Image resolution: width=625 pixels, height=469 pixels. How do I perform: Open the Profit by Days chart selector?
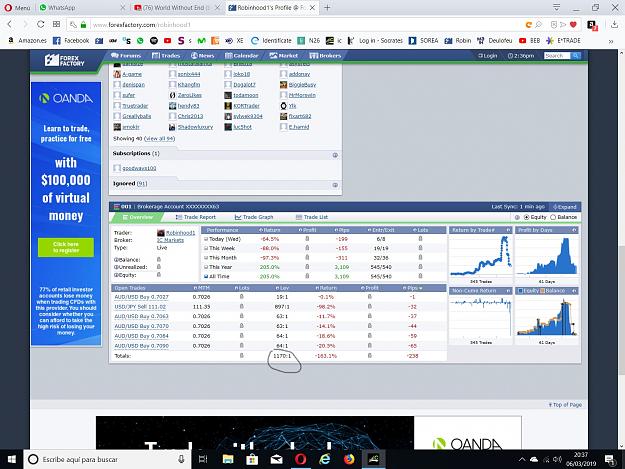[574, 230]
